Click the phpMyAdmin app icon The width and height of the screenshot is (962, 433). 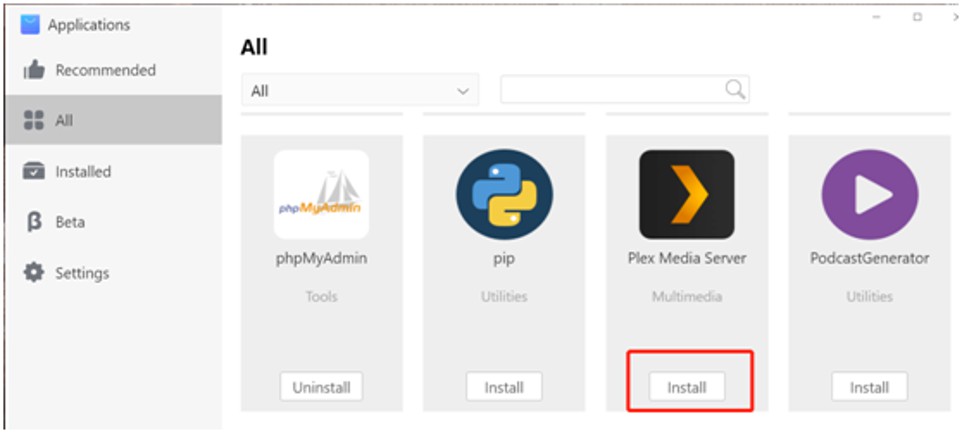tap(321, 194)
